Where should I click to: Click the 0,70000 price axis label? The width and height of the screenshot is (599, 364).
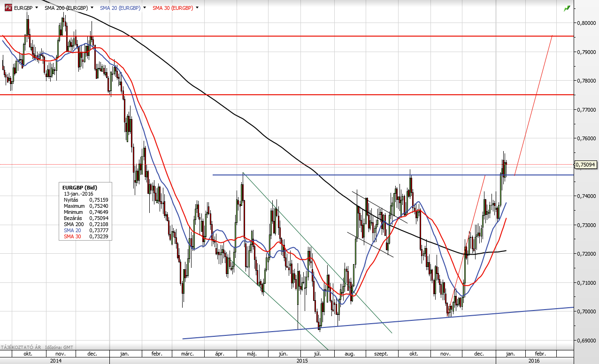tap(587, 311)
